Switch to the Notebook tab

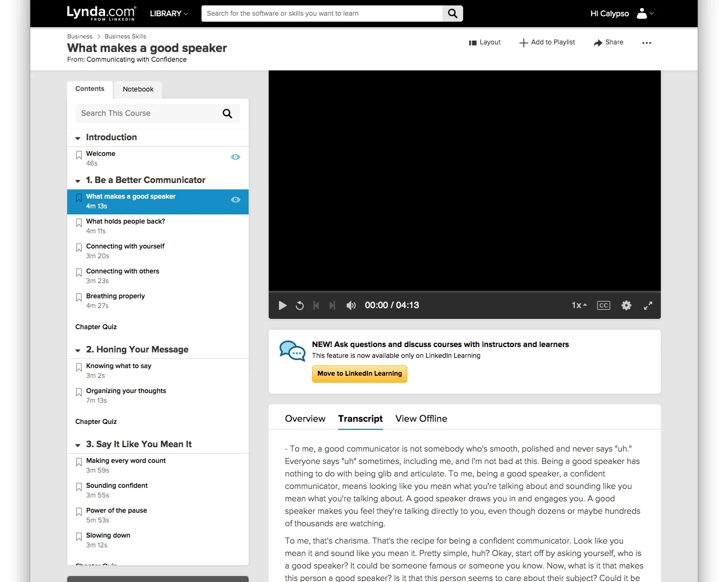click(x=138, y=89)
